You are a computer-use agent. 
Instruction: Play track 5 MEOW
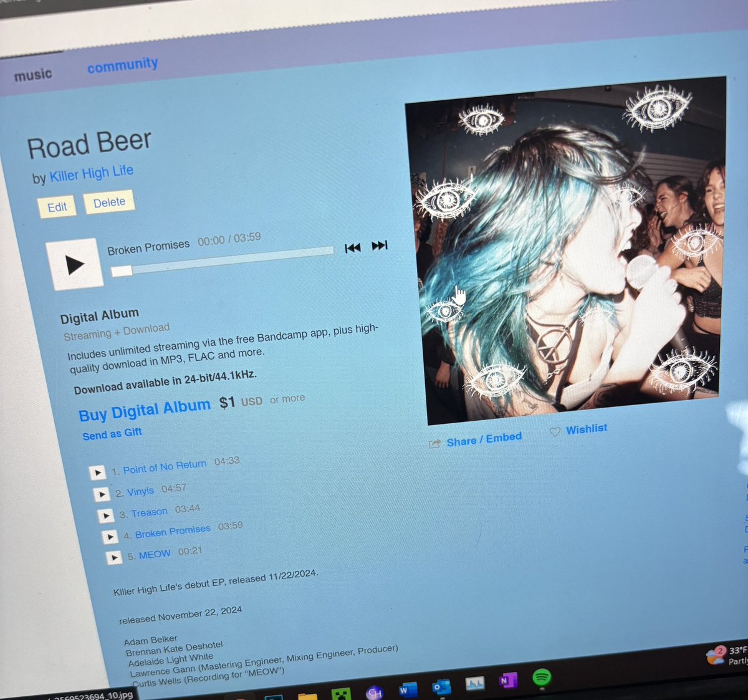coord(113,557)
